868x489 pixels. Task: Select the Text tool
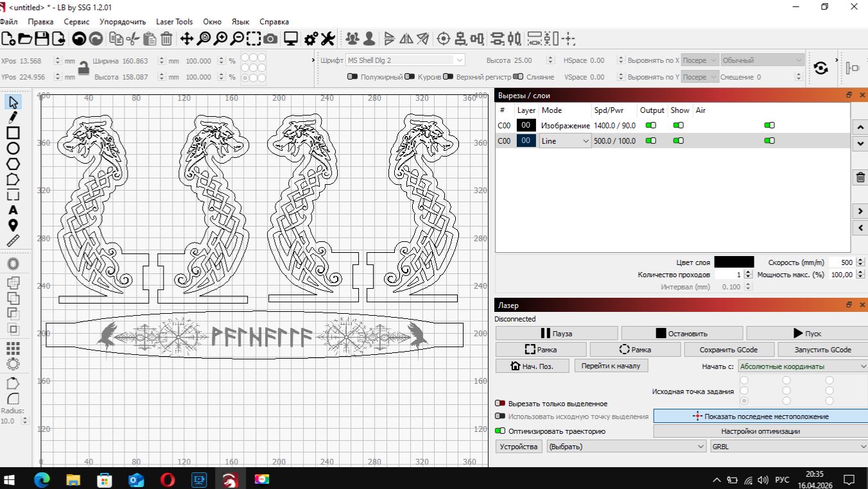click(x=13, y=210)
